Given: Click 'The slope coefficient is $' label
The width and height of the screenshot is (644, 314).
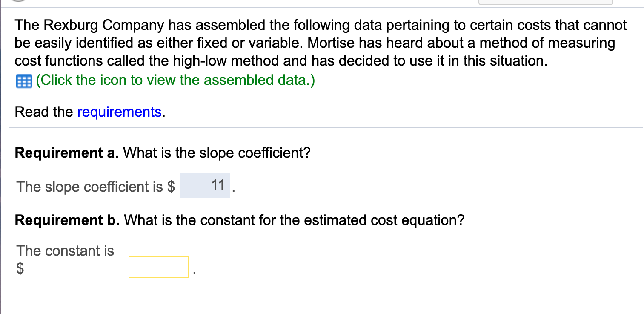Looking at the screenshot, I should click(96, 187).
